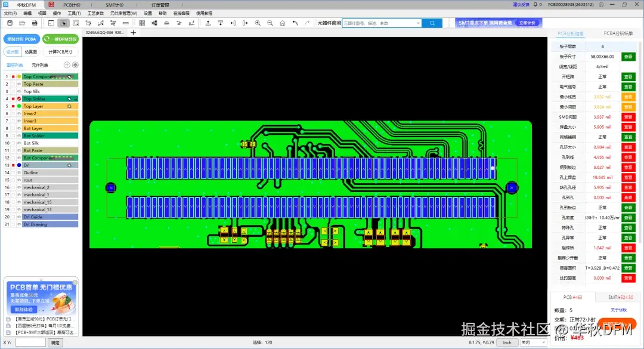Image resolution: width=644 pixels, height=349 pixels.
Task: Click the grid panel layout icon
Action: pyautogui.click(x=142, y=23)
